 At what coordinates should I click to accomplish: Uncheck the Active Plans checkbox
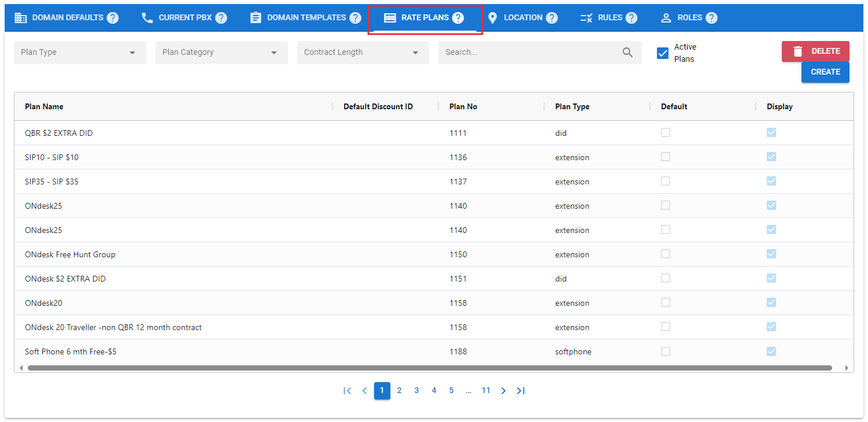(663, 53)
